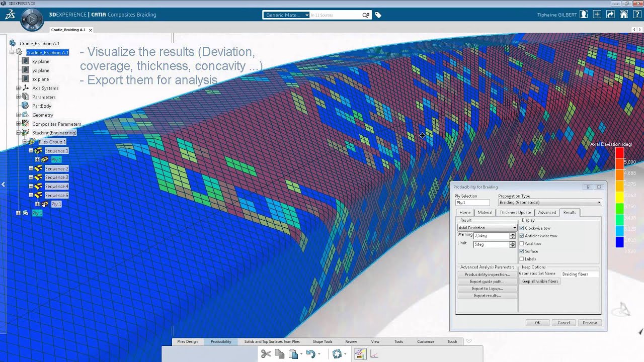Viewport: 644px width, 362px height.
Task: Click the Composites Parameters icon in tree
Action: 26,124
